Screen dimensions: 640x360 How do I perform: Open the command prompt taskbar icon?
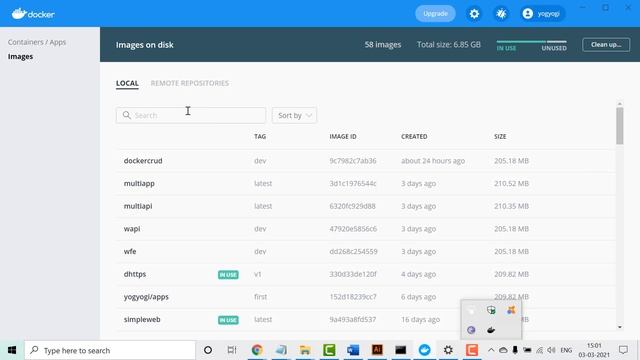coord(401,350)
